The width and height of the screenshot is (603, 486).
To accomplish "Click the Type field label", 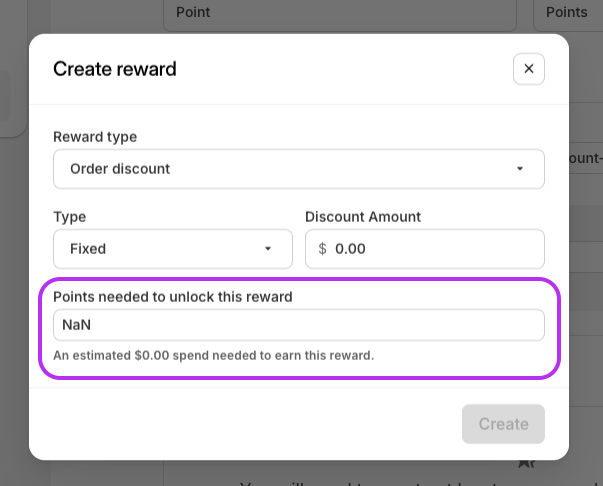I will tap(70, 217).
